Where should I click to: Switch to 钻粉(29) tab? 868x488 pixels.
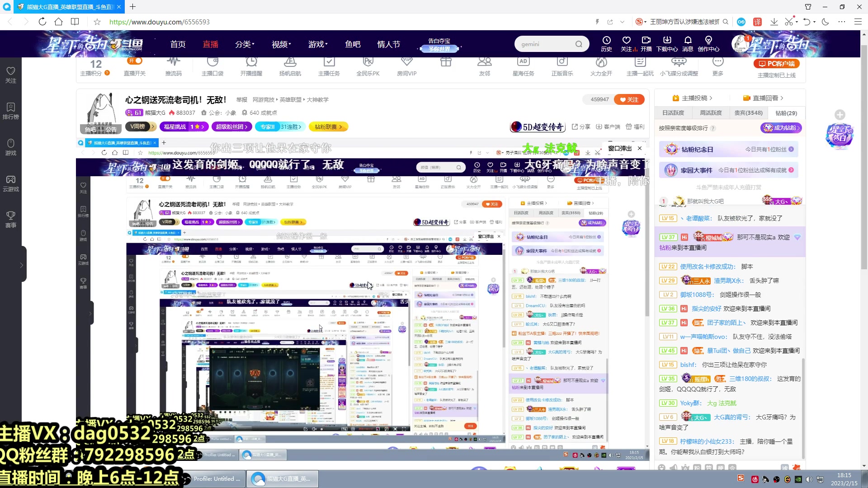click(x=786, y=113)
